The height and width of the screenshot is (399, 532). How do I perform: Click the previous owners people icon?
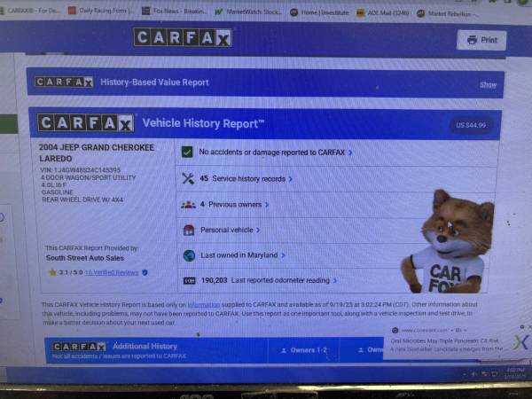(x=188, y=205)
